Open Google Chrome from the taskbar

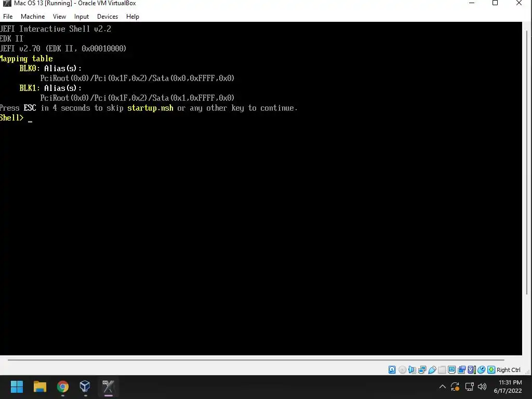tap(63, 387)
